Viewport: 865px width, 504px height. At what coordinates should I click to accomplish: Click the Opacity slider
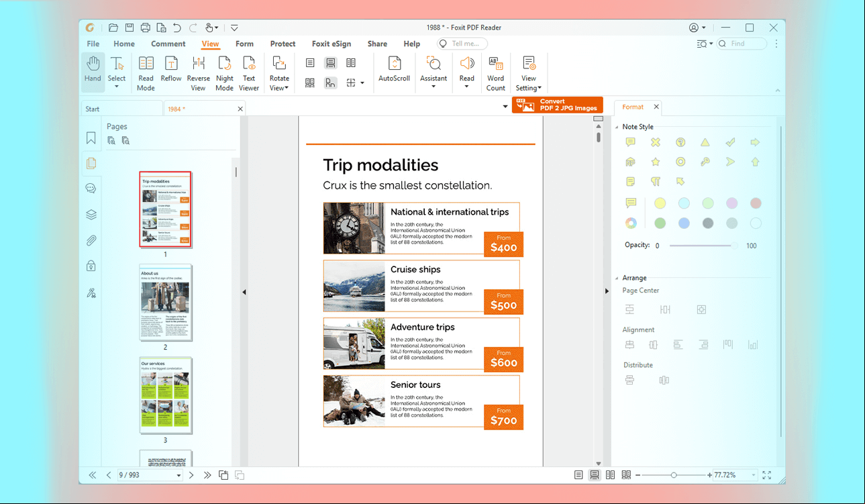pyautogui.click(x=703, y=246)
